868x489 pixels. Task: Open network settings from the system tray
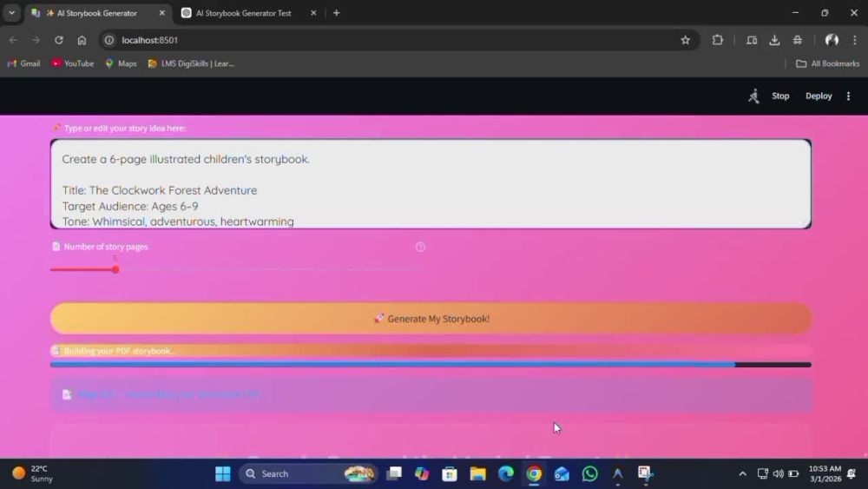(763, 473)
